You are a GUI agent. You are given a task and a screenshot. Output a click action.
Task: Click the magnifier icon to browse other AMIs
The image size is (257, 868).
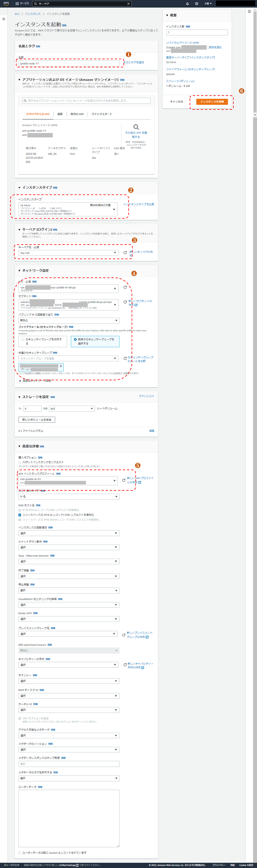136,127
